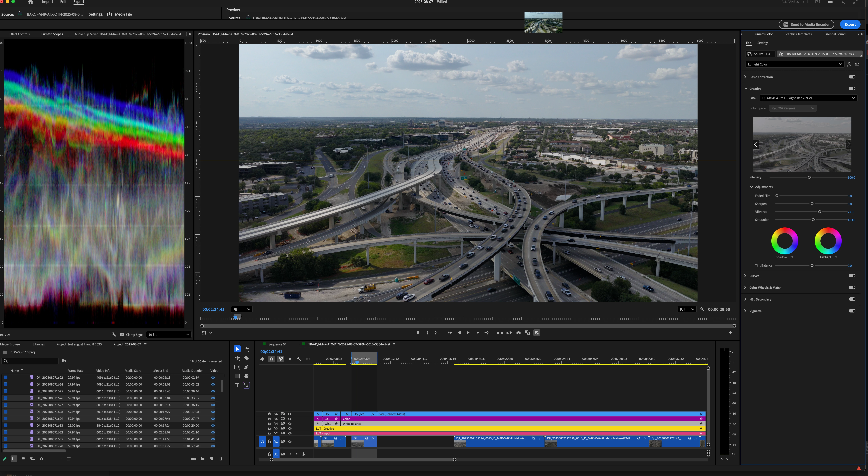Select the Track Select Forward tool
The height and width of the screenshot is (476, 868).
coord(246,349)
